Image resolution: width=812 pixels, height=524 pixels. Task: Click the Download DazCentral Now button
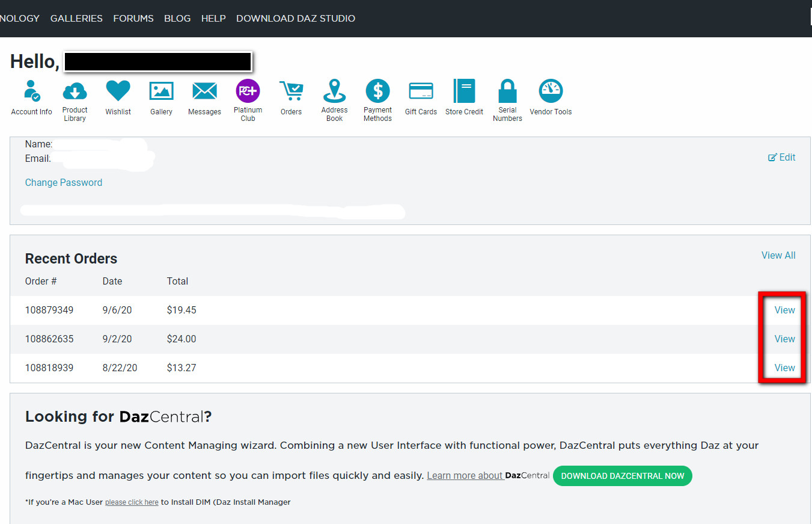pos(623,476)
